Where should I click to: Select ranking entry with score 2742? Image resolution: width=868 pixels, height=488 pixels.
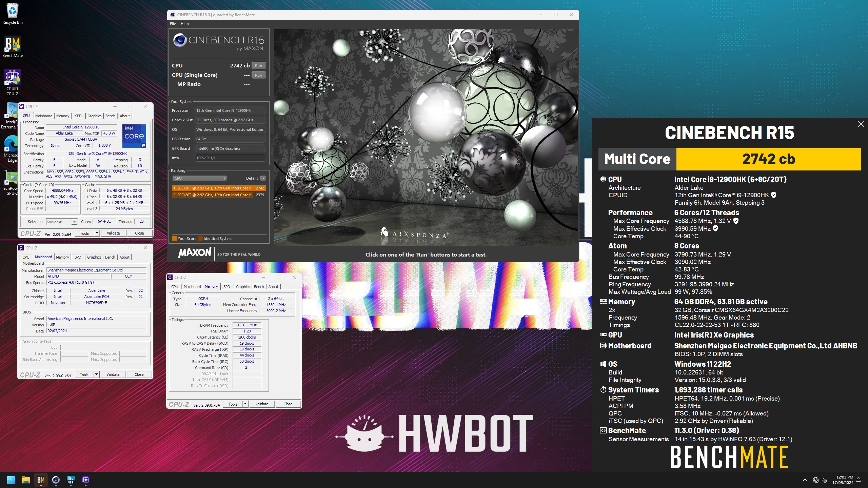[x=219, y=188]
